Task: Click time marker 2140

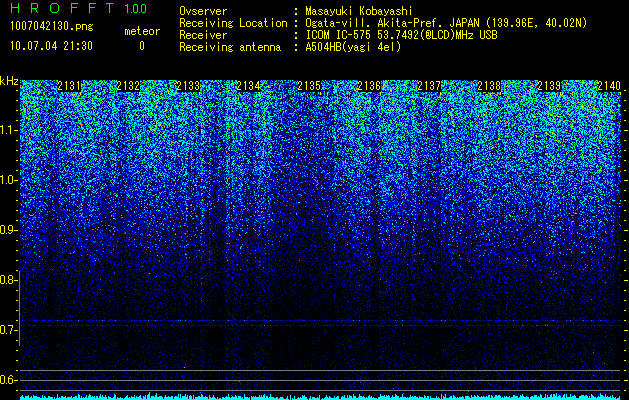Action: coord(609,86)
